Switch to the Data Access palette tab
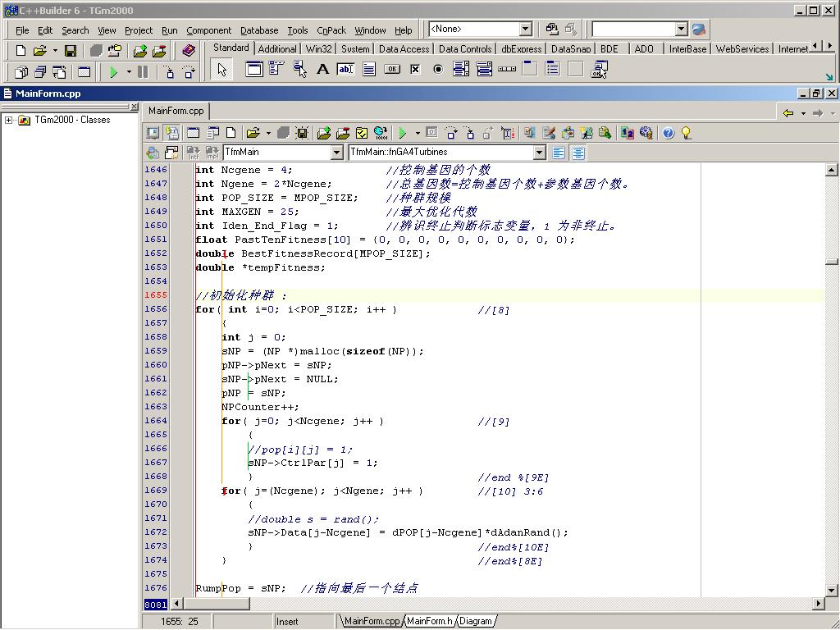 404,49
